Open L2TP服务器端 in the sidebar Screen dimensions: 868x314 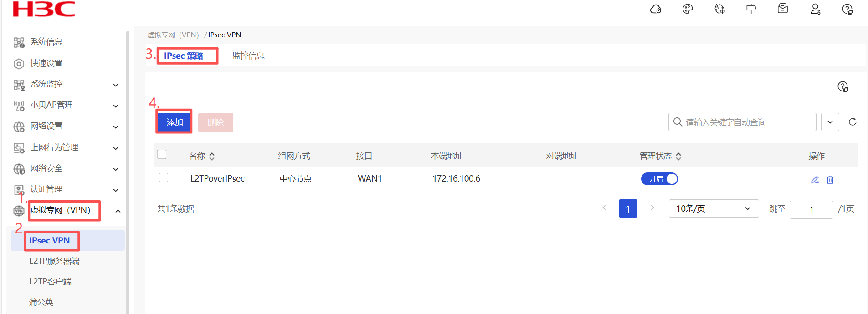[54, 261]
